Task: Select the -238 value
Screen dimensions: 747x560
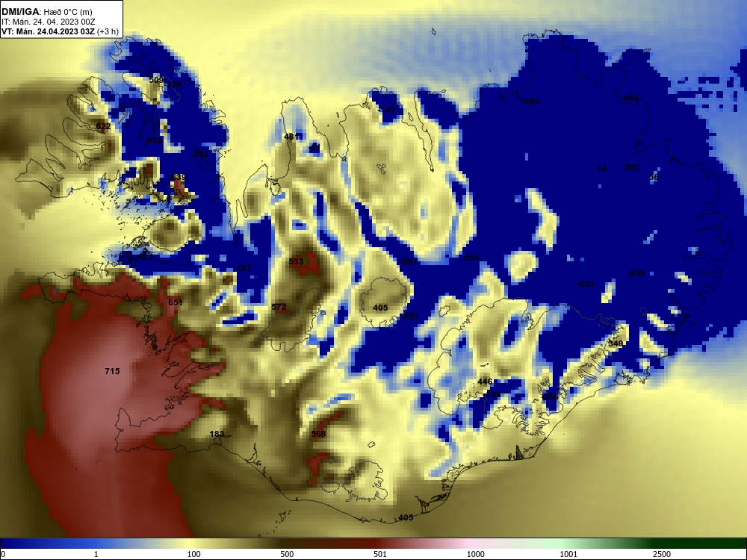Action: click(492, 395)
